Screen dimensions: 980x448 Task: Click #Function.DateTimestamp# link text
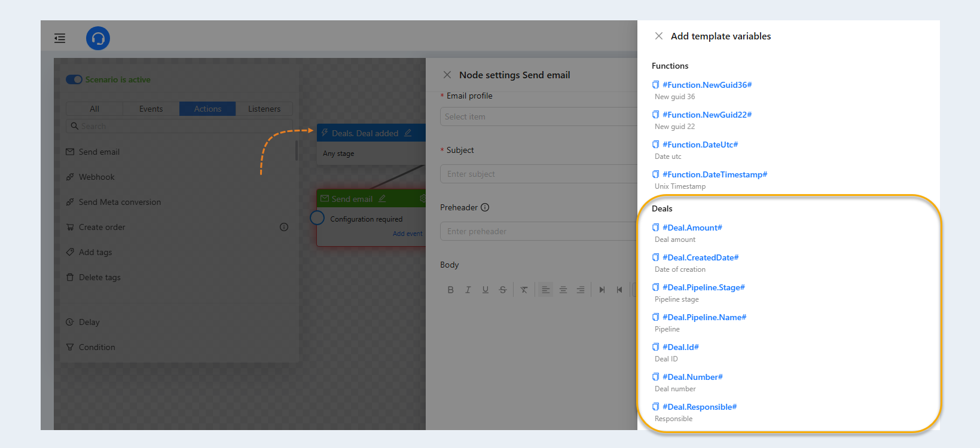coord(715,174)
